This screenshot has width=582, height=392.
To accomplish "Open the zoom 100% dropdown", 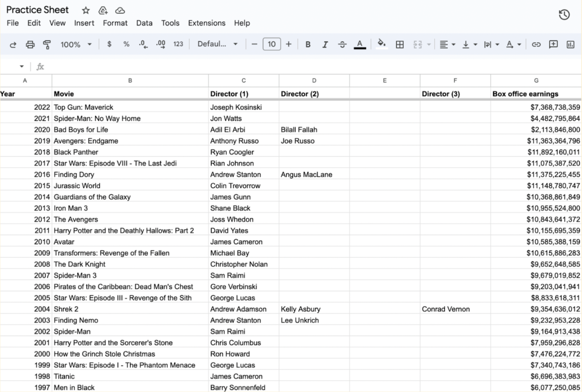I will pos(76,44).
